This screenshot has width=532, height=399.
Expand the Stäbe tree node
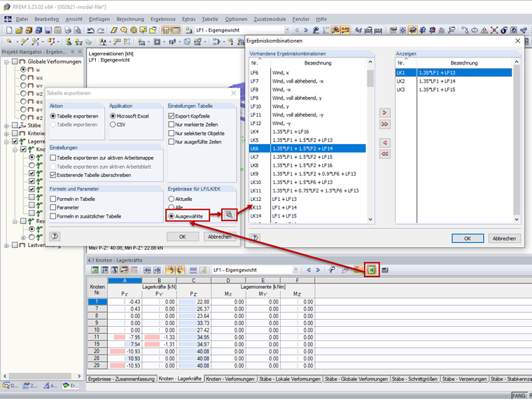tap(6, 125)
